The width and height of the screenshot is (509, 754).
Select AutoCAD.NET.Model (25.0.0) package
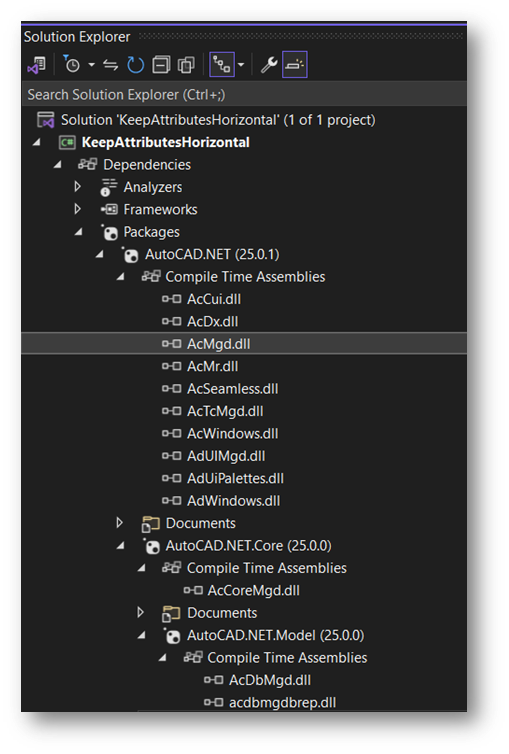(275, 635)
